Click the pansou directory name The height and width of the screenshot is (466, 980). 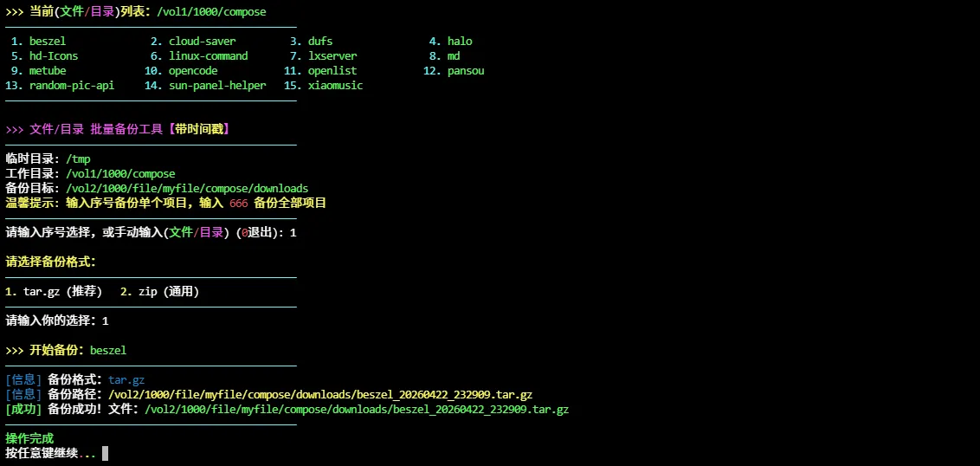point(466,70)
